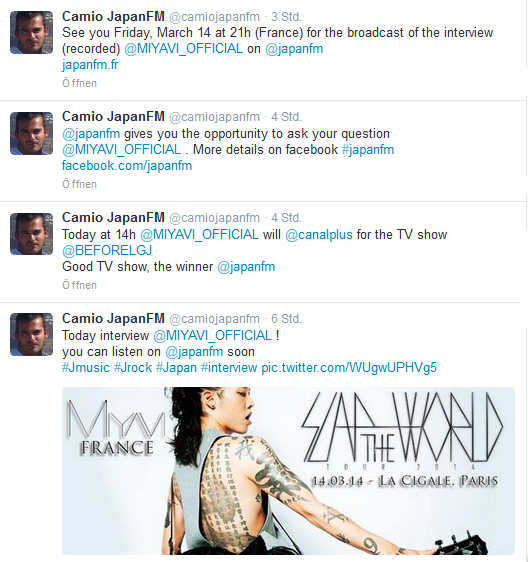528x562 pixels.
Task: Click the #Jmusic hashtag
Action: pyautogui.click(x=86, y=367)
